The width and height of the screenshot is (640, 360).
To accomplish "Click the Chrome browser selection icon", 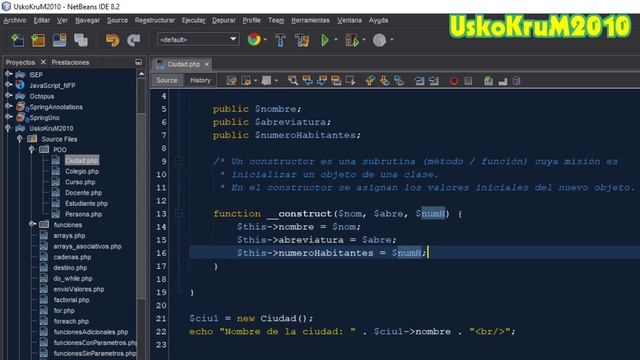I will pos(254,40).
